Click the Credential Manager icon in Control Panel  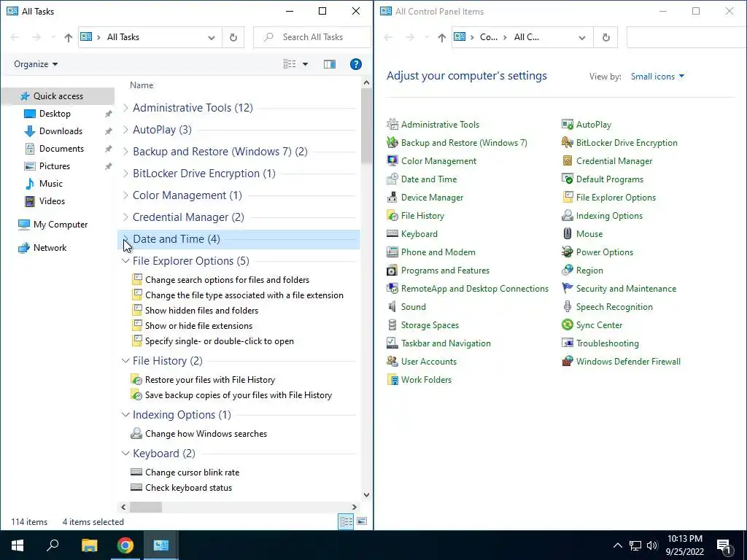coord(567,160)
